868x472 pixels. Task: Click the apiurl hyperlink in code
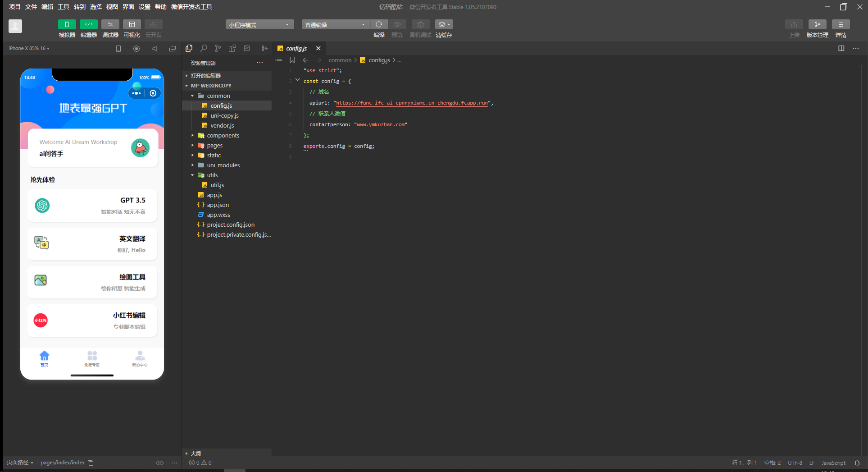(x=412, y=103)
